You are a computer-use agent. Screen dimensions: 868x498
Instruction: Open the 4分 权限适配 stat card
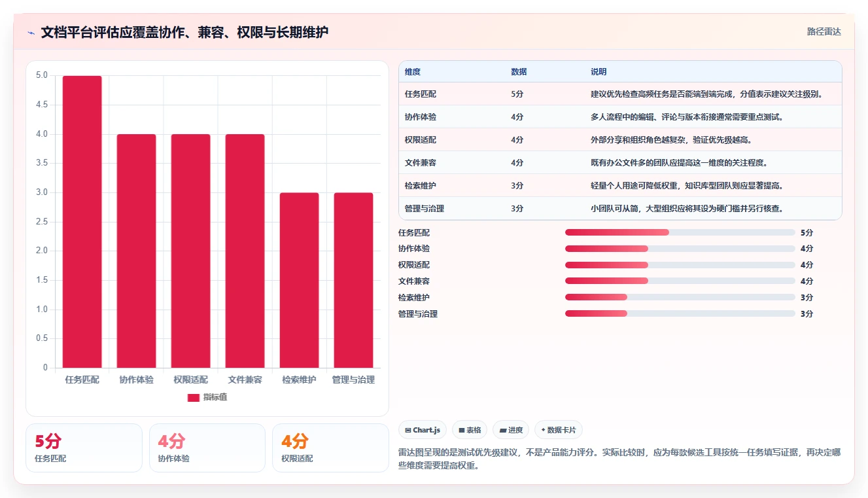pos(330,448)
